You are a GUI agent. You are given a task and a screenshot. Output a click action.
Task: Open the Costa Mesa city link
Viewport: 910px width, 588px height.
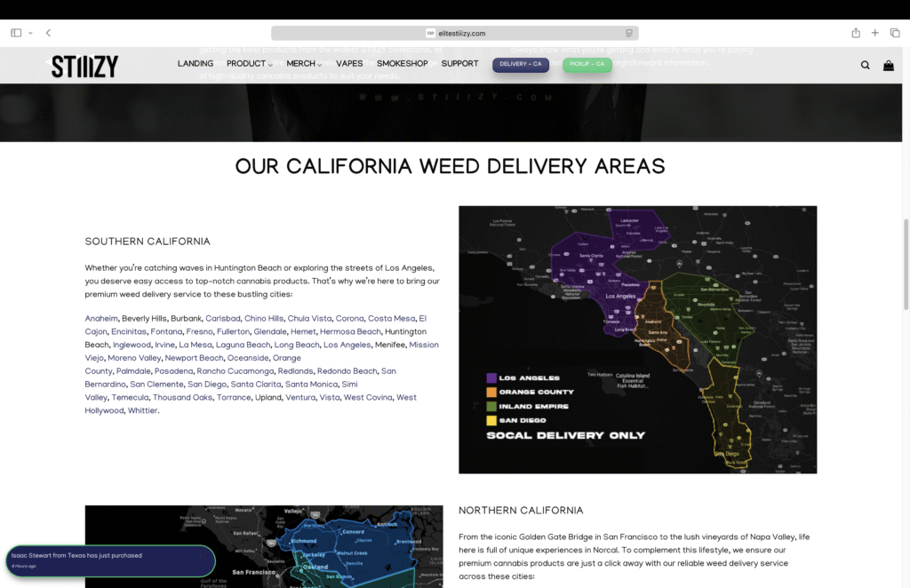(x=392, y=318)
